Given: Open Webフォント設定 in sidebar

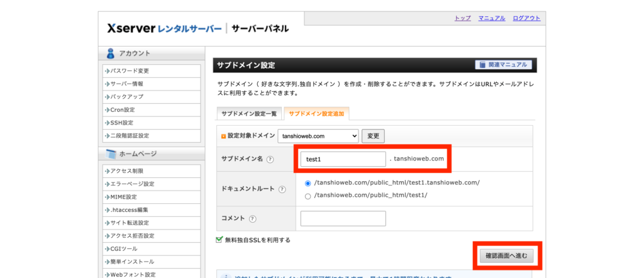Looking at the screenshot, I should coord(152,274).
